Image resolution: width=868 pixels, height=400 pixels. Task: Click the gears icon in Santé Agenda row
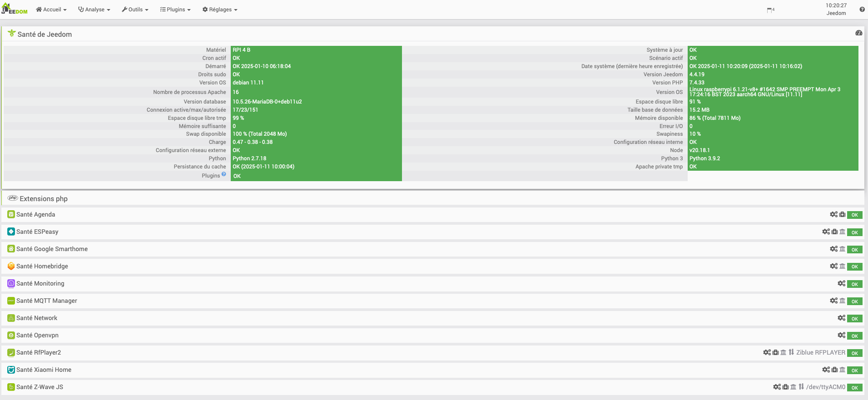[x=833, y=214]
